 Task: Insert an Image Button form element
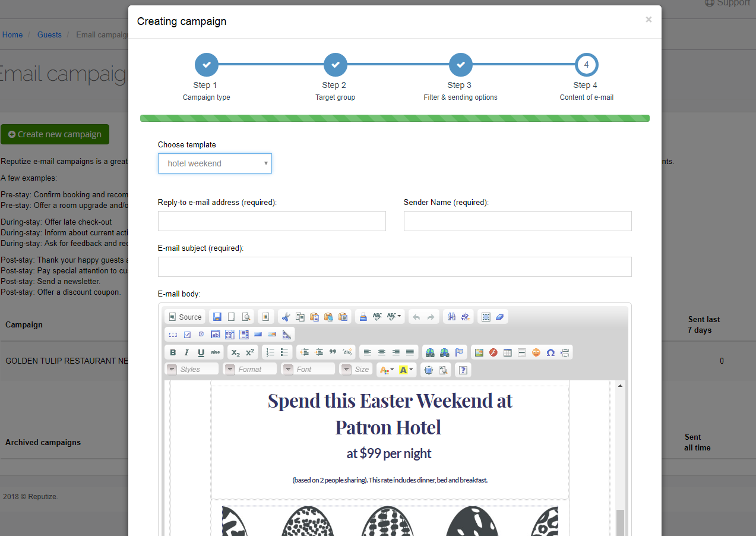(x=273, y=335)
